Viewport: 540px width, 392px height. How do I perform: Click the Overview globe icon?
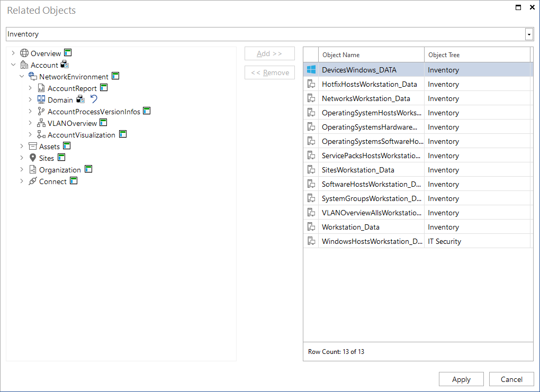24,53
